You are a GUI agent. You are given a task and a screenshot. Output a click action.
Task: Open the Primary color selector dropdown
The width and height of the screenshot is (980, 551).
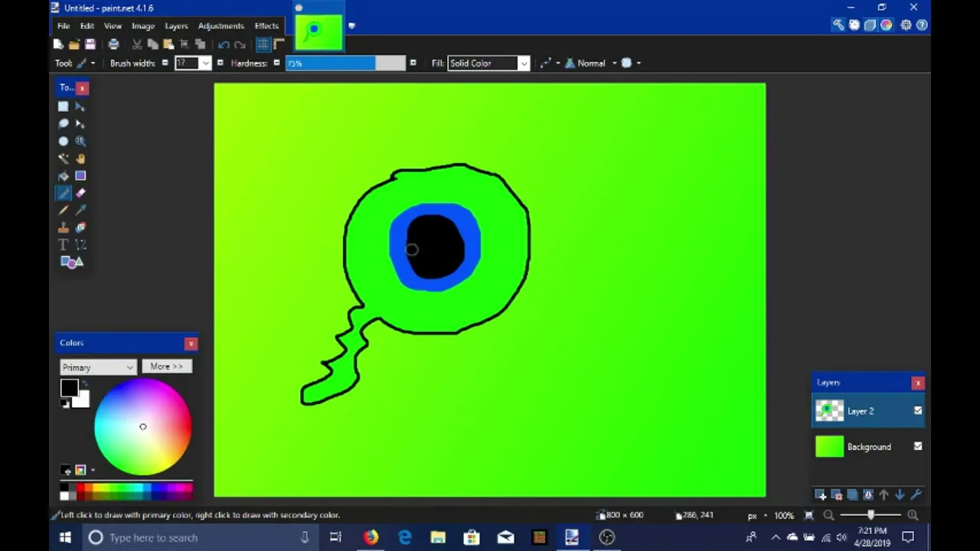pyautogui.click(x=98, y=367)
